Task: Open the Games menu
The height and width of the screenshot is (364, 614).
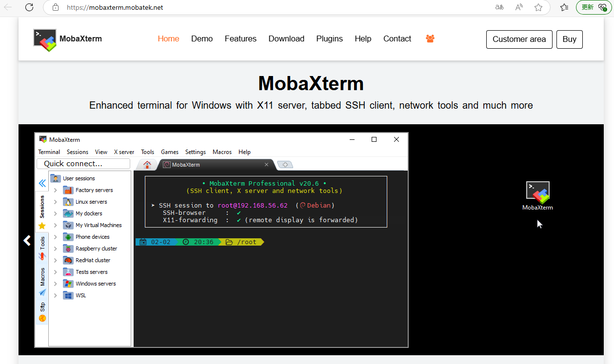Action: (170, 152)
